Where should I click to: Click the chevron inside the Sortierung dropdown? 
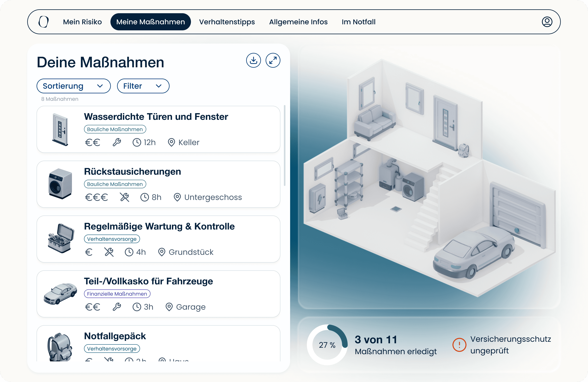pyautogui.click(x=100, y=86)
